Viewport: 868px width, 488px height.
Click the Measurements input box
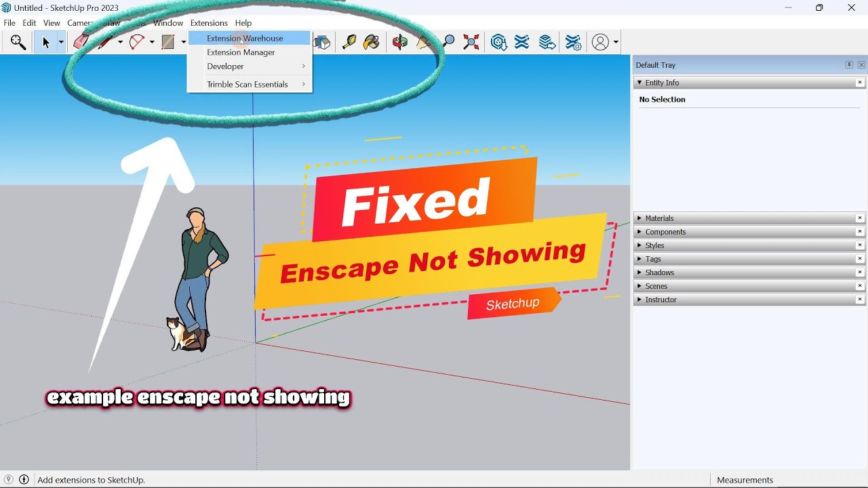[x=823, y=480]
